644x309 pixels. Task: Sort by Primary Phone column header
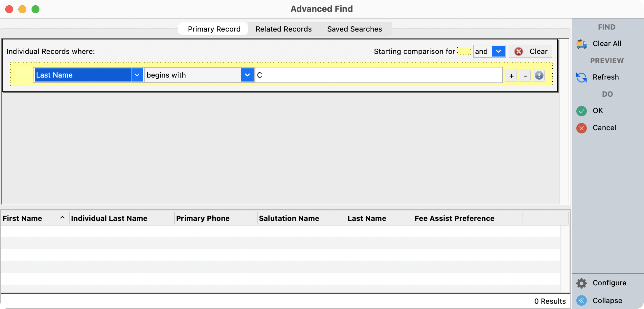(x=216, y=218)
